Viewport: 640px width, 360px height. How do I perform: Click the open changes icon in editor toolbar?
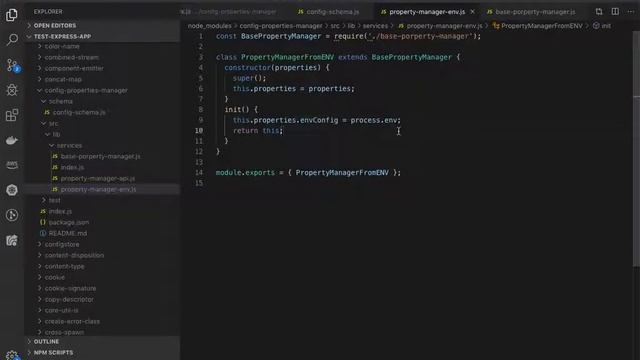coord(599,12)
